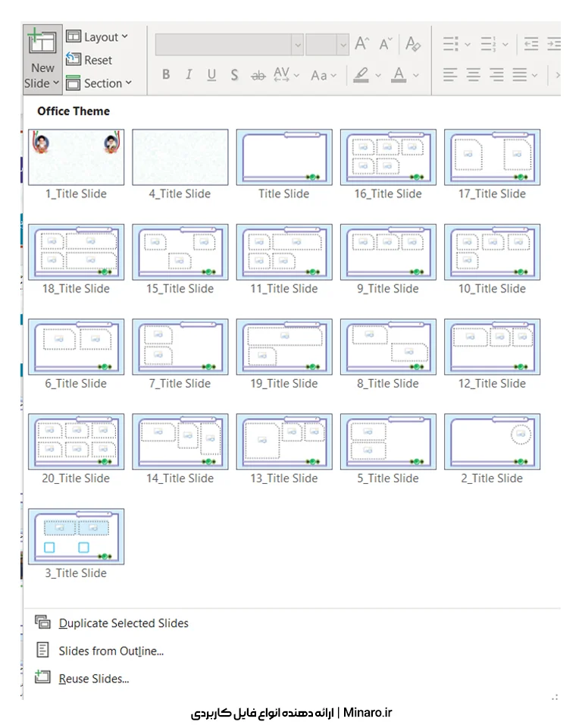The image size is (582, 728).
Task: Toggle Center paragraph alignment
Action: pyautogui.click(x=474, y=75)
